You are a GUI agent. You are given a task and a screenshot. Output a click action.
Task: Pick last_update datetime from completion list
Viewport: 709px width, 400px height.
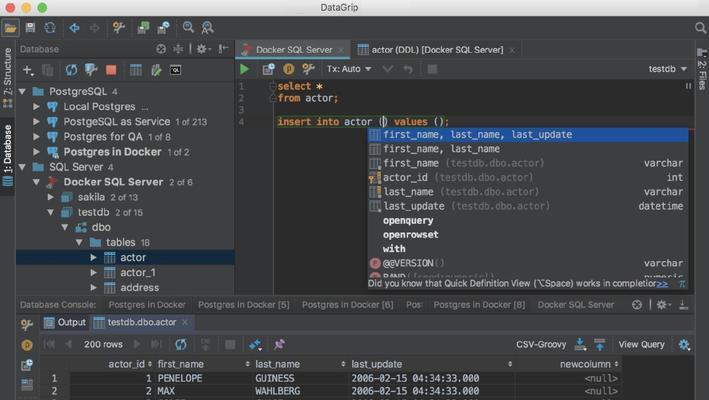[528, 206]
